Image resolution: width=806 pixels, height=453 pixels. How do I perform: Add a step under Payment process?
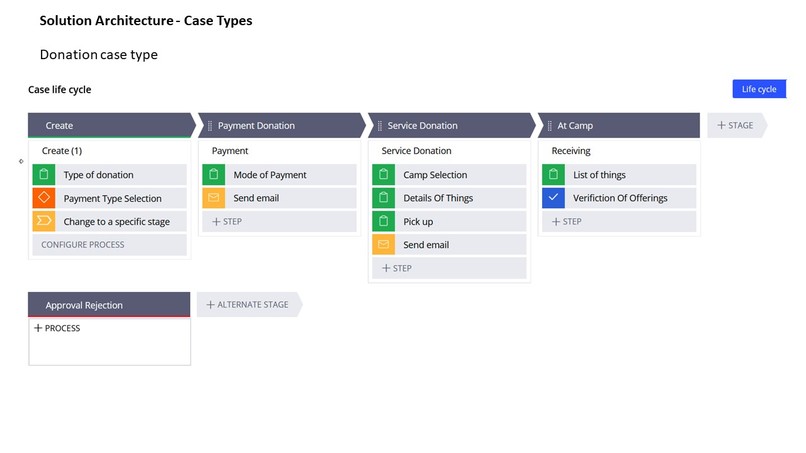(228, 221)
